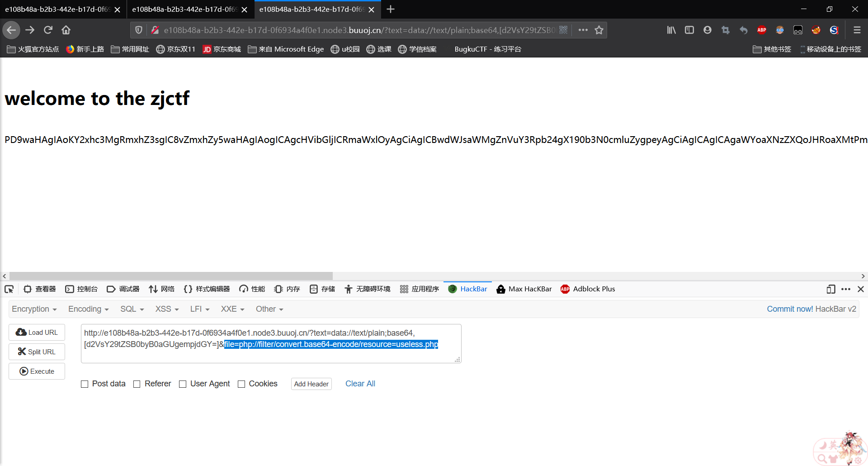This screenshot has width=868, height=466.
Task: Click the screenshot crop toolbar icon
Action: point(726,30)
